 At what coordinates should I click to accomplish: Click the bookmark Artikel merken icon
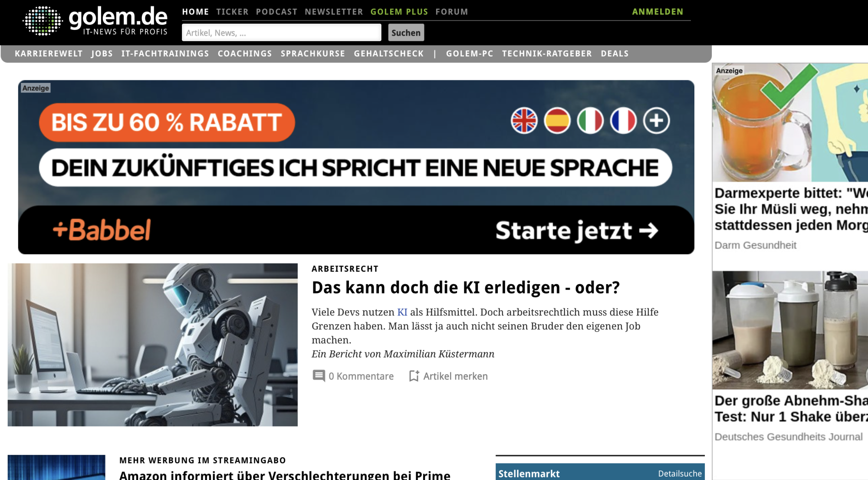414,376
